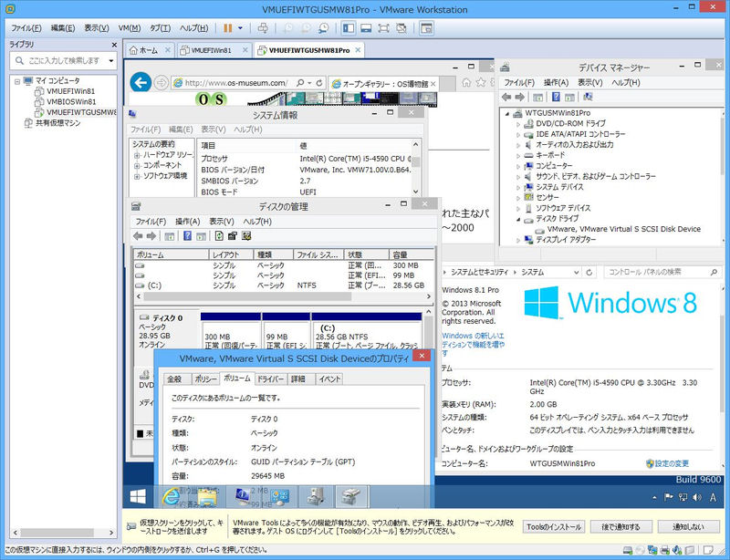Expand ディスプレイ アダプター in device tree
This screenshot has width=730, height=560.
point(517,240)
